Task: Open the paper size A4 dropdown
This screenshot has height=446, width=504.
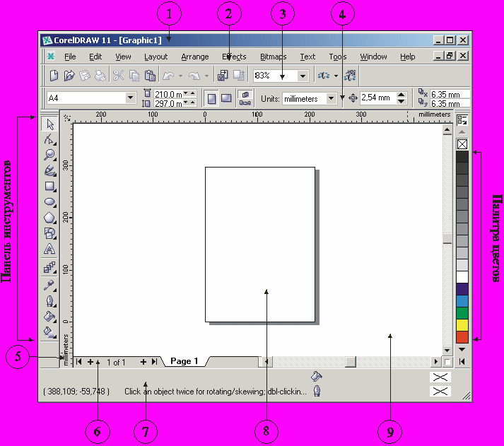Action: (x=130, y=98)
